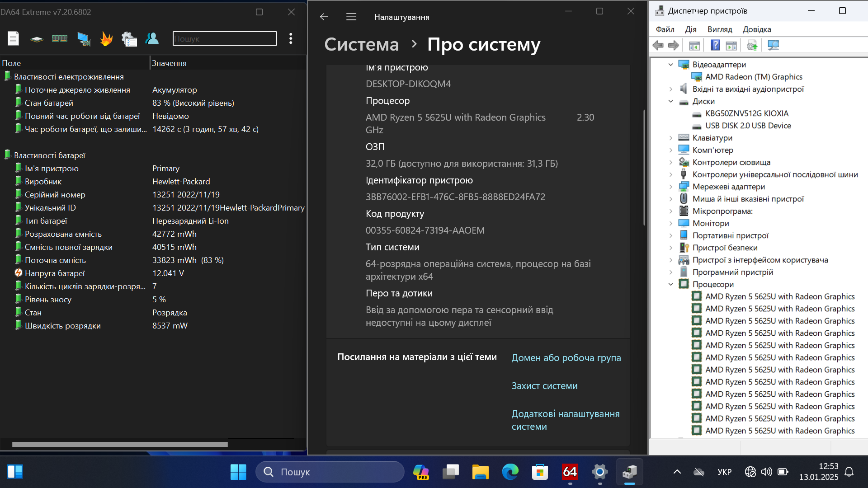Open AIDA64 disk benchmark toolbar icon
The image size is (868, 488).
point(37,39)
